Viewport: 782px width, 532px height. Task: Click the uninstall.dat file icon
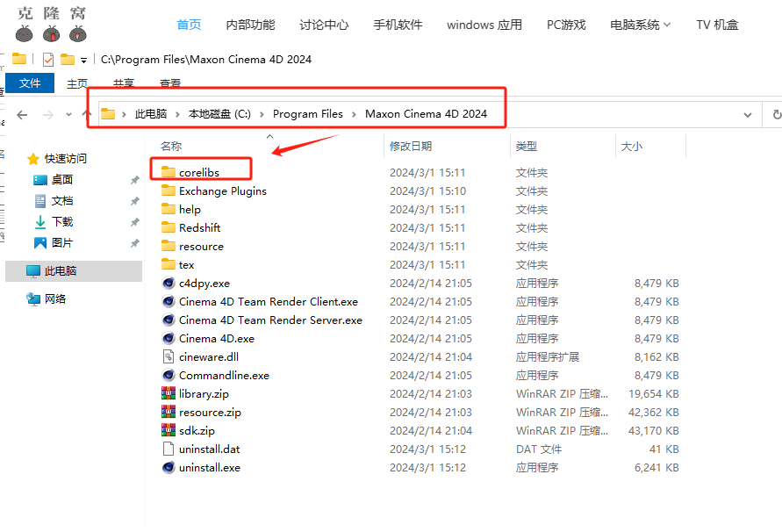[169, 449]
